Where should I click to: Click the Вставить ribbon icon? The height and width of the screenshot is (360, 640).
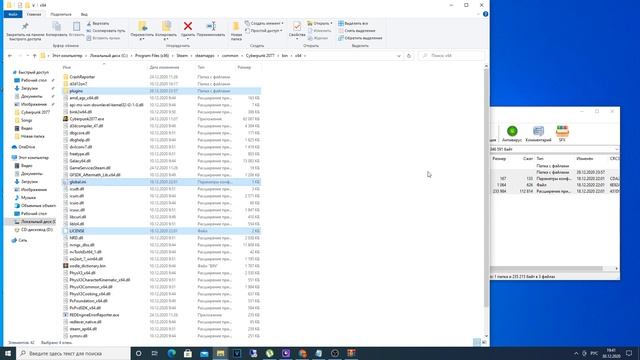(76, 29)
